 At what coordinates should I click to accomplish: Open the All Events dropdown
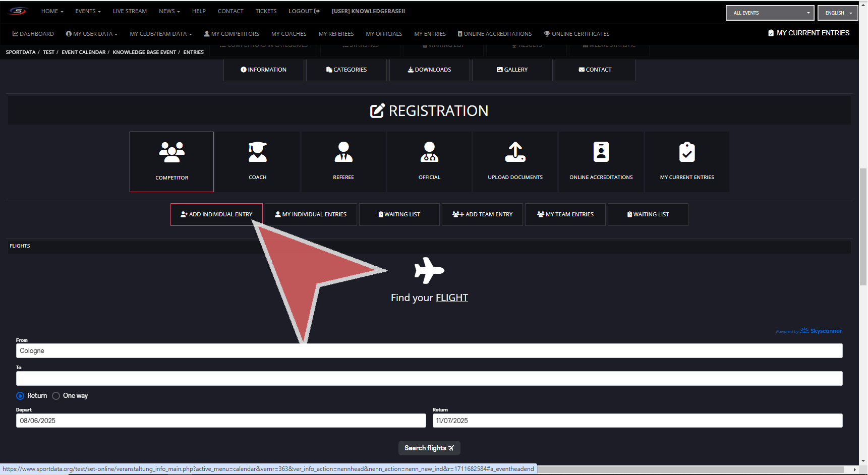770,13
